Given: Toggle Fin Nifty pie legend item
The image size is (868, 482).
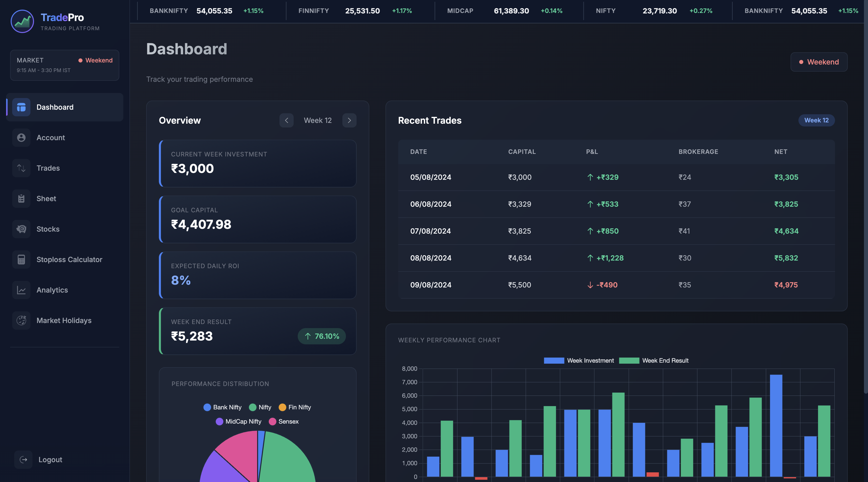Looking at the screenshot, I should (295, 407).
